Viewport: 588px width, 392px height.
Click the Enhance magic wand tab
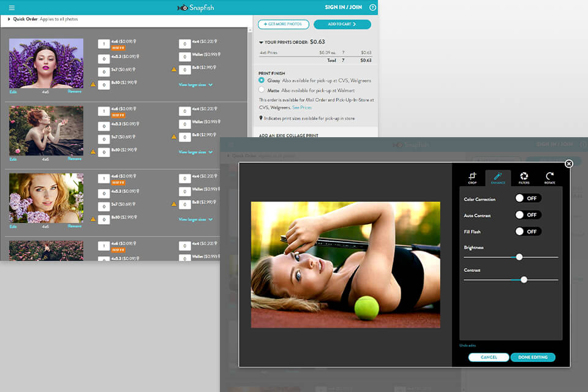pos(497,178)
